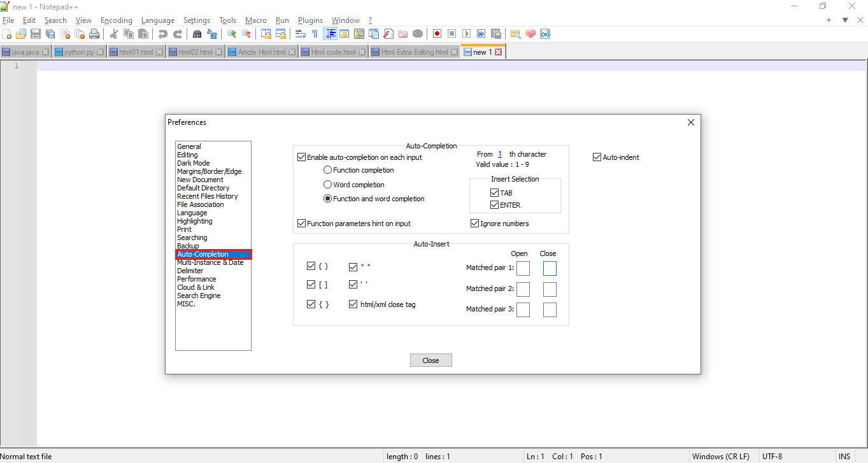Click the Save All toolbar icon
Viewport: 868px width, 463px height.
click(x=50, y=34)
